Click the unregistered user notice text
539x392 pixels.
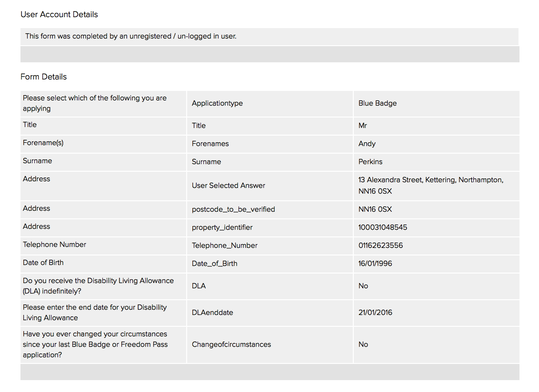[x=130, y=36]
